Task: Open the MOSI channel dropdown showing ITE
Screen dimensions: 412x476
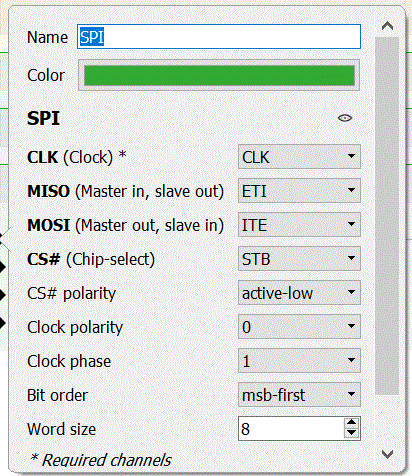Action: (299, 225)
